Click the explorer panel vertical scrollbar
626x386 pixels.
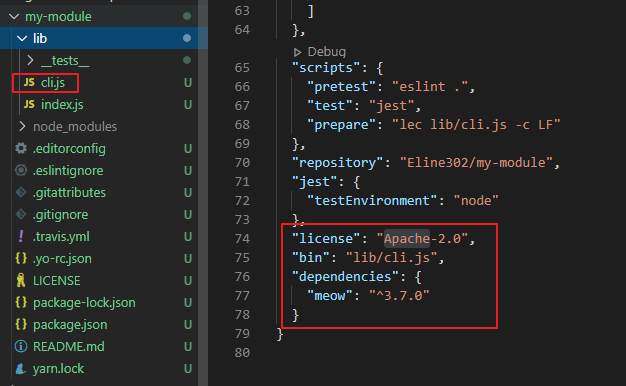coord(203,193)
